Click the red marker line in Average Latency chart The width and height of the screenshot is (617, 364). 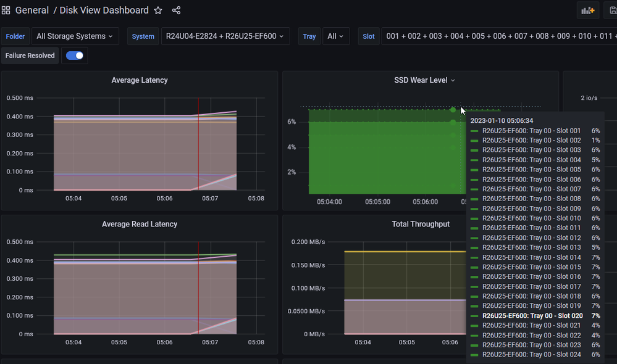(x=198, y=148)
